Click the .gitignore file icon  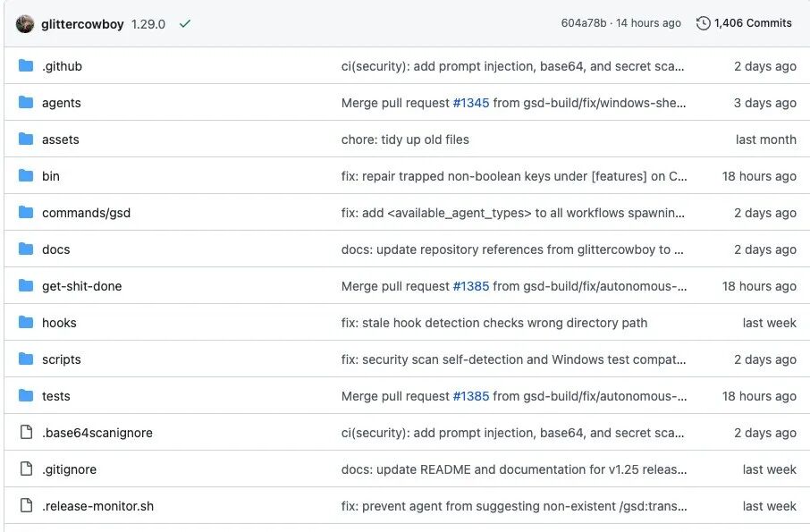pos(26,469)
